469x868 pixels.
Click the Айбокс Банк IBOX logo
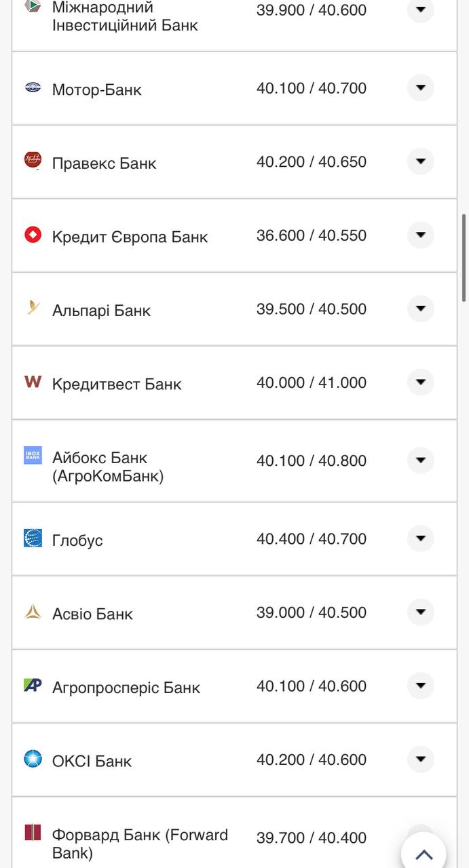(x=33, y=455)
